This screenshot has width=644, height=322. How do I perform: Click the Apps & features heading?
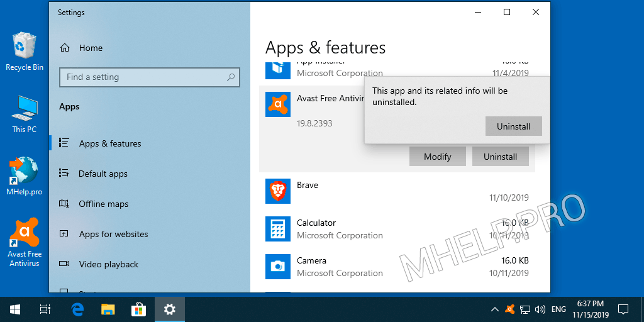[325, 48]
